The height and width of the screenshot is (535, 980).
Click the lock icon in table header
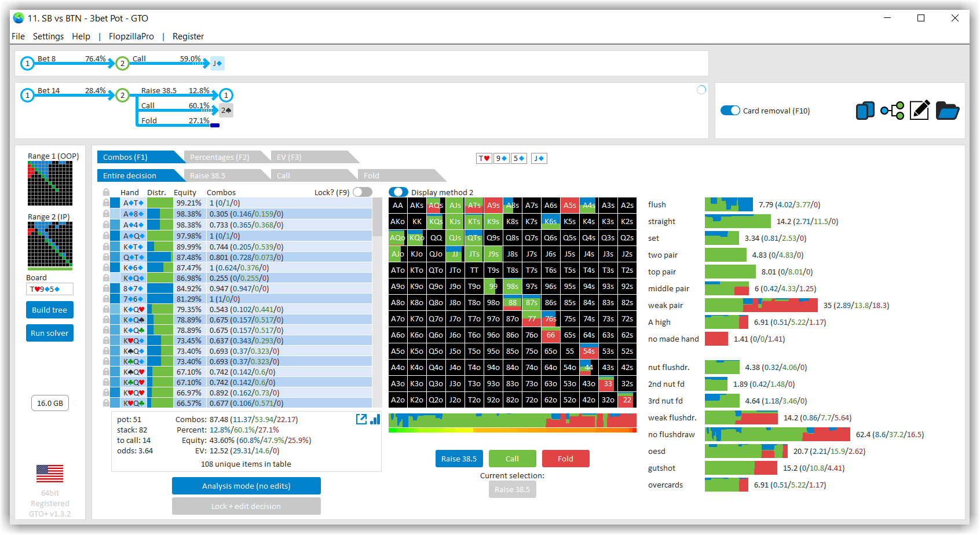[x=106, y=192]
